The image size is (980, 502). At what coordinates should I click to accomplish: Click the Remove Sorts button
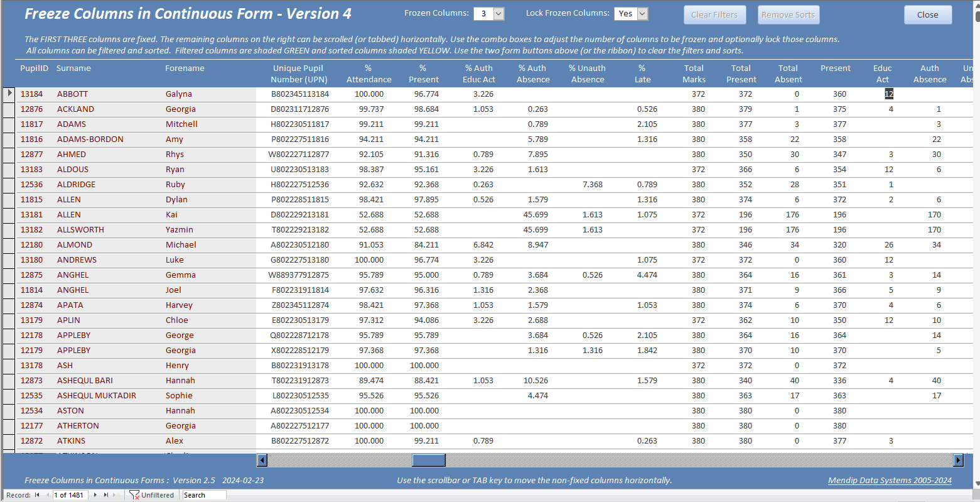788,14
